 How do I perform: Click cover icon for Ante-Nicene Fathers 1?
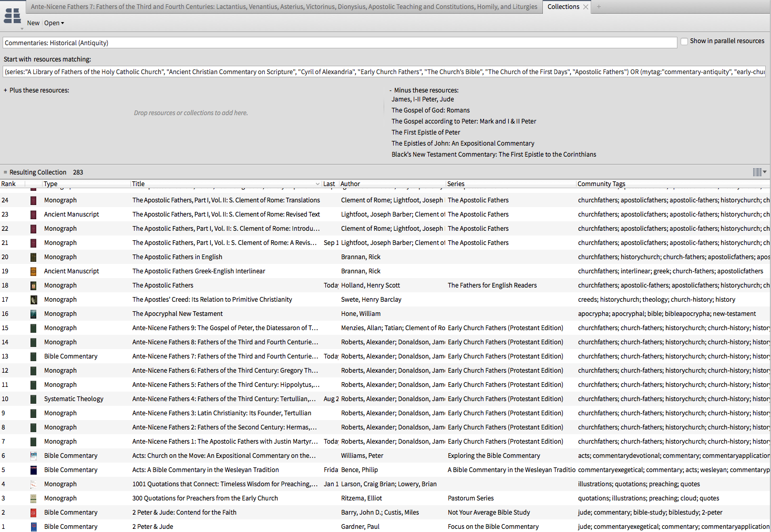coord(34,442)
